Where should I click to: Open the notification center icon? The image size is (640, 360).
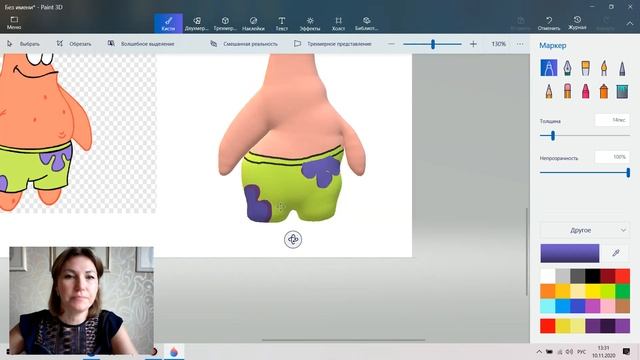626,351
